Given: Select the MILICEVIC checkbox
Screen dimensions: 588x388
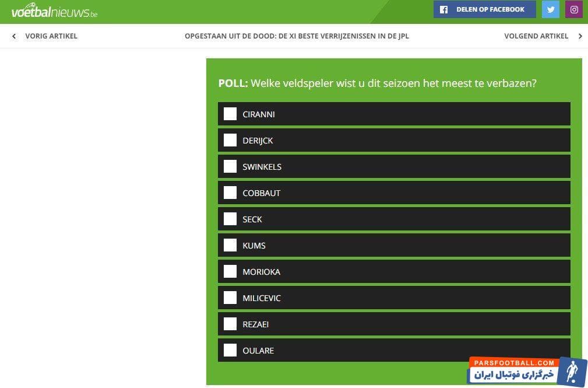Looking at the screenshot, I should [x=230, y=298].
